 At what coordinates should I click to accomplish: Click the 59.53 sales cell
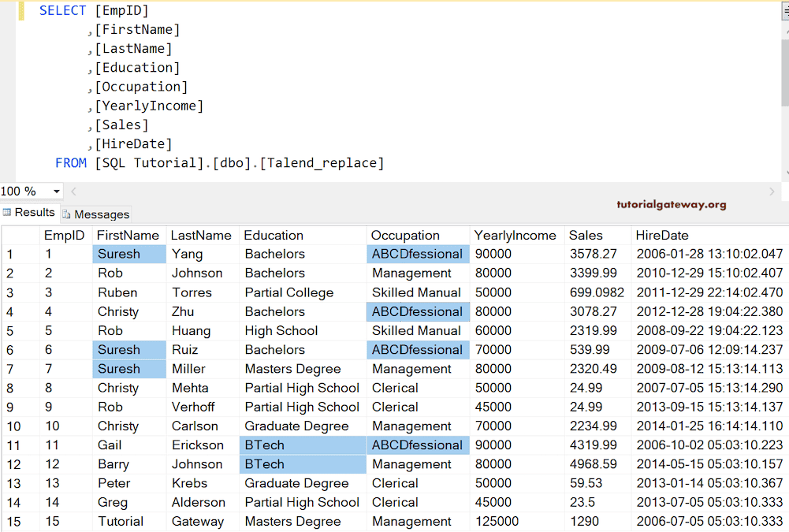pyautogui.click(x=597, y=483)
